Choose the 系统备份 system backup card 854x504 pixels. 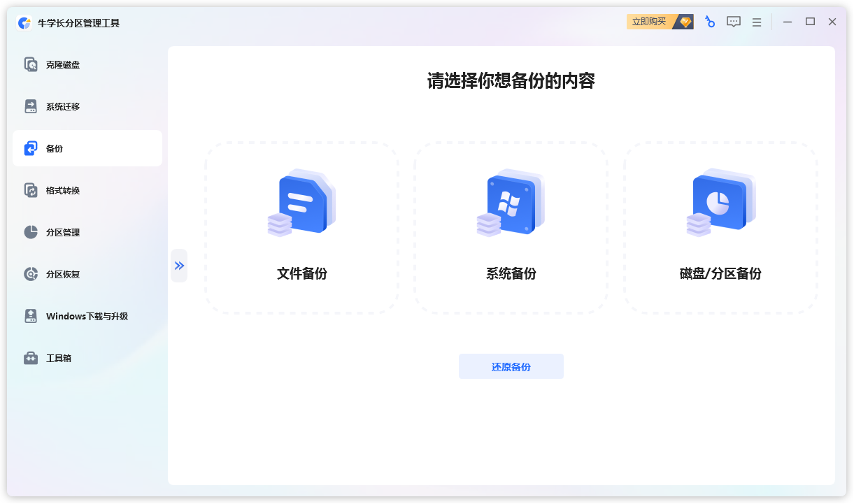511,228
